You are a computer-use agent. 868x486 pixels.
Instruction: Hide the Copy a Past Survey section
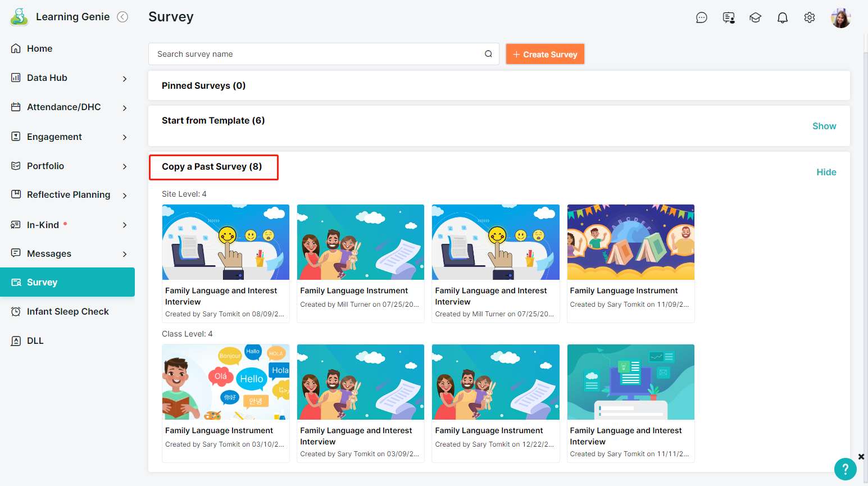826,172
